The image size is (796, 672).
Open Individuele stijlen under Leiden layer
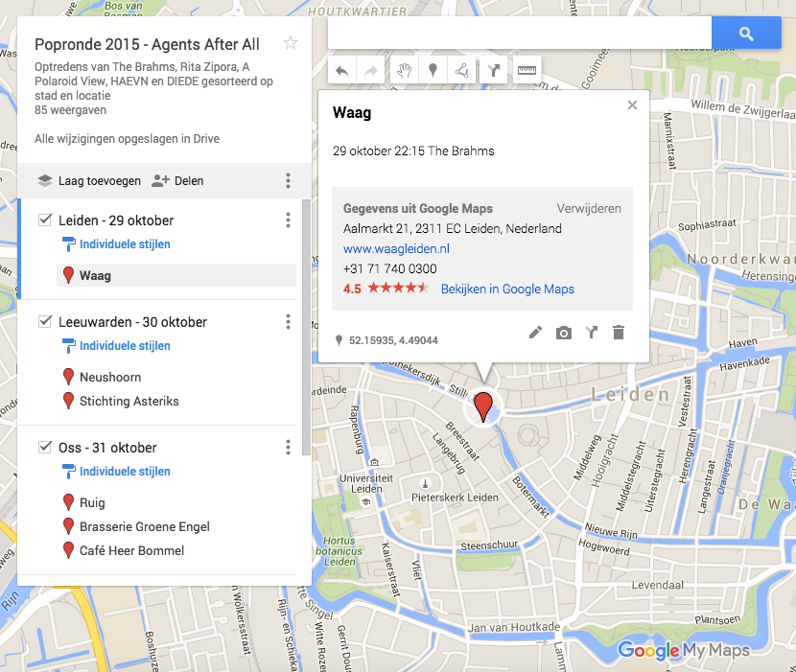[x=125, y=244]
